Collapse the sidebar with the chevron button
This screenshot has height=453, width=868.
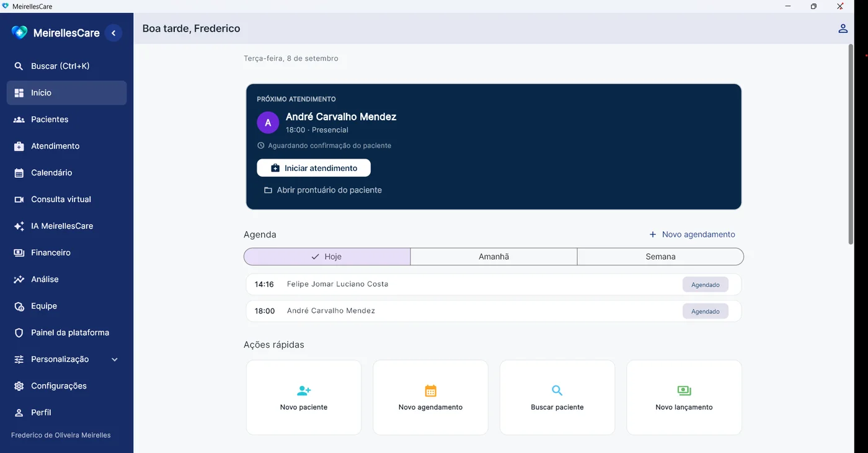(113, 33)
